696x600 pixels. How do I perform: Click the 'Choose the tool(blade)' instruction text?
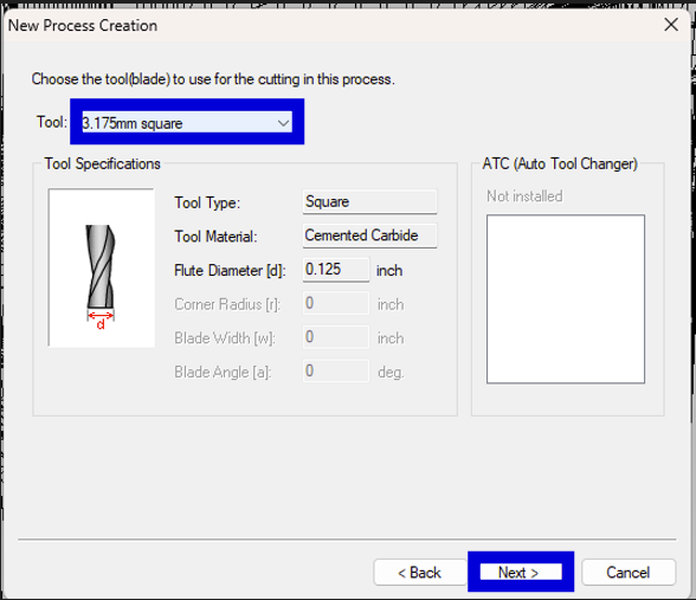point(213,79)
